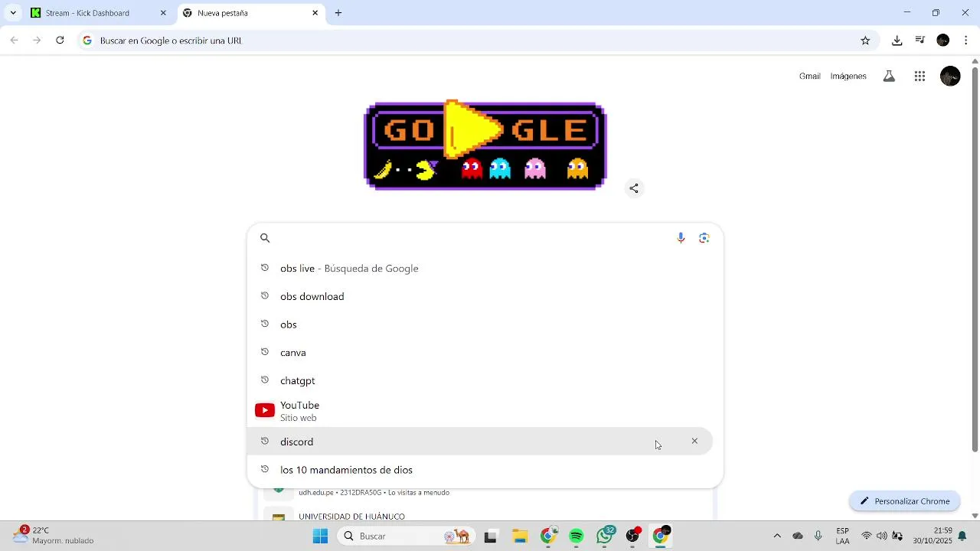
Task: Open File Explorer from the taskbar
Action: pos(520,536)
